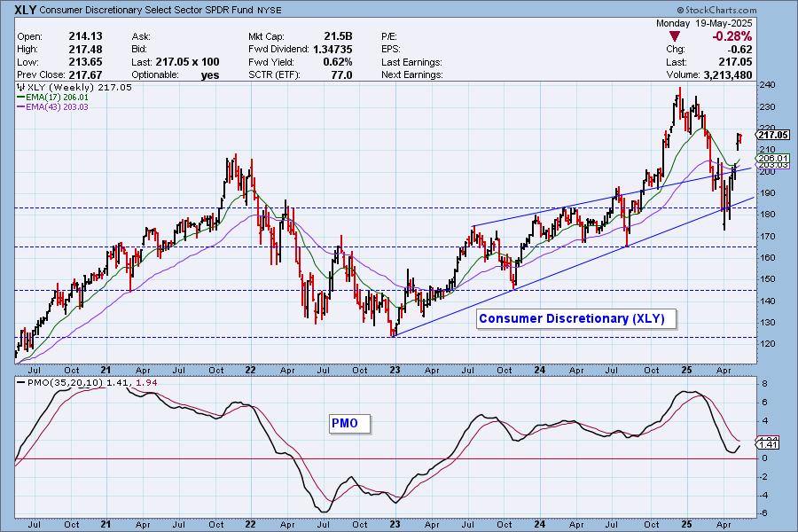Click the 'Last Earnings:' label
Viewport: 798px width, 532px height.
tap(411, 62)
